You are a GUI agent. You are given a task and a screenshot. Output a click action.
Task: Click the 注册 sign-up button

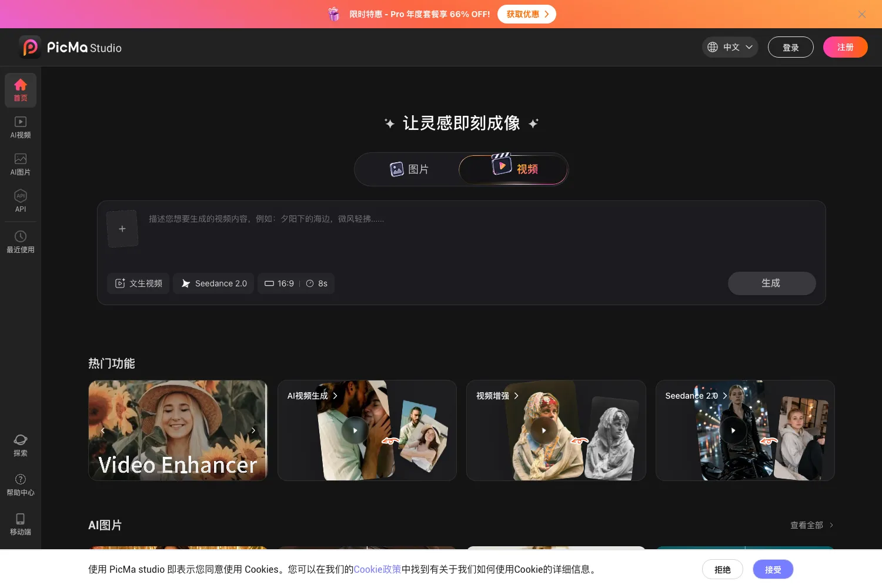pos(845,47)
